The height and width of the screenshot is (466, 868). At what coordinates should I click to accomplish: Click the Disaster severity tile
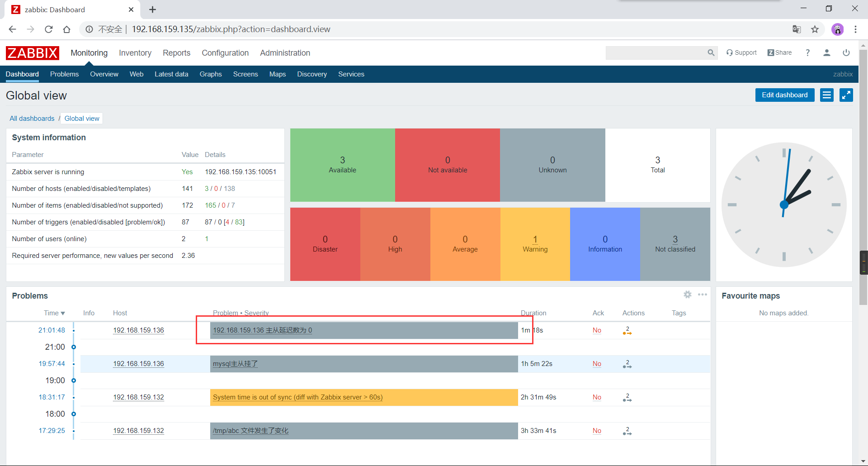tap(325, 244)
